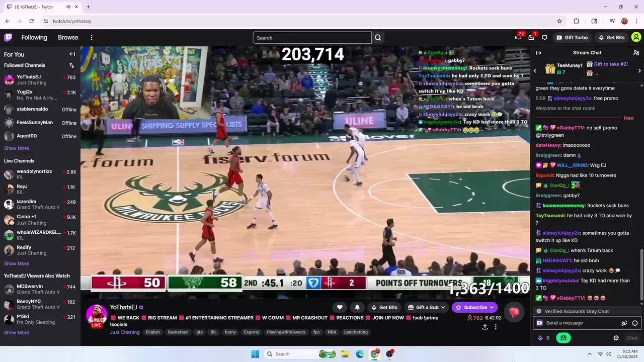Open P1Ski recommended channel
Image resolution: width=644 pixels, height=362 pixels.
tap(40, 320)
